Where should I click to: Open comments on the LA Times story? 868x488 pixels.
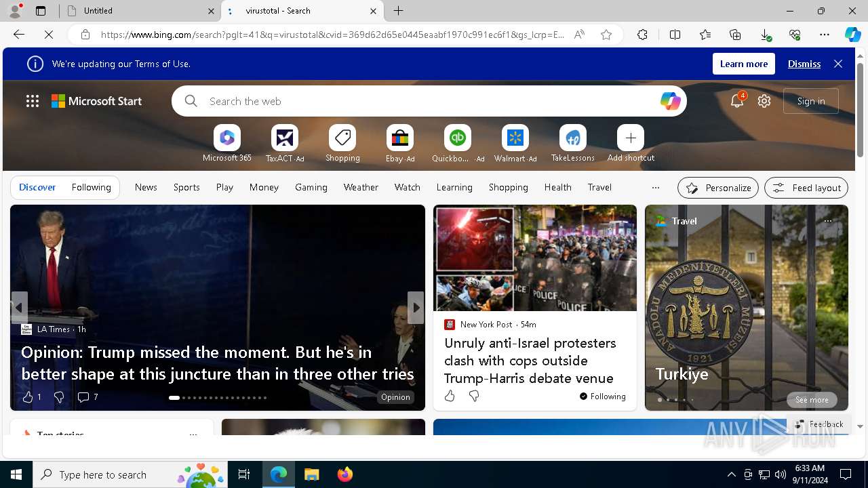[87, 396]
